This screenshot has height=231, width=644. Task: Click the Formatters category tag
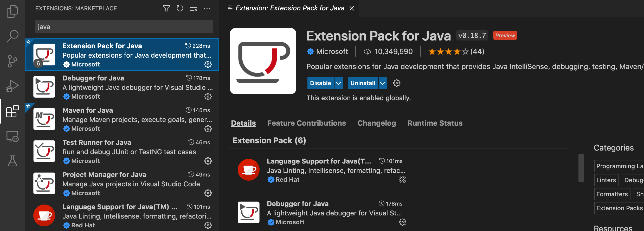point(612,194)
